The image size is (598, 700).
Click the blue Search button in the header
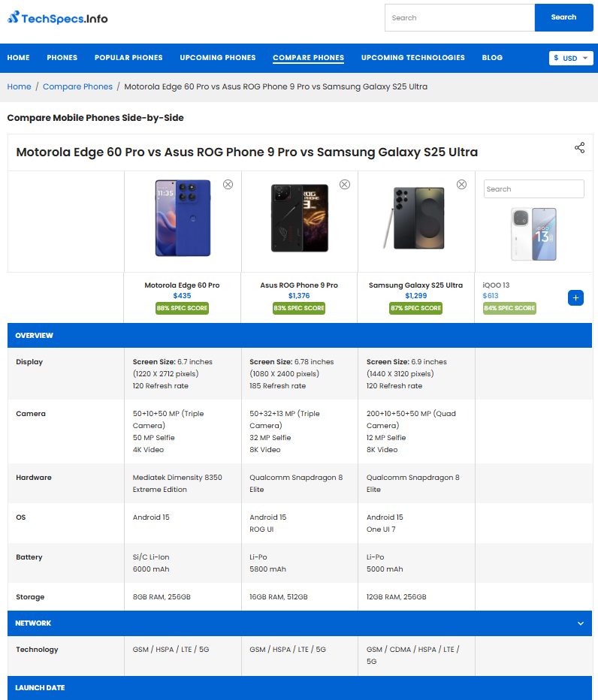click(563, 17)
